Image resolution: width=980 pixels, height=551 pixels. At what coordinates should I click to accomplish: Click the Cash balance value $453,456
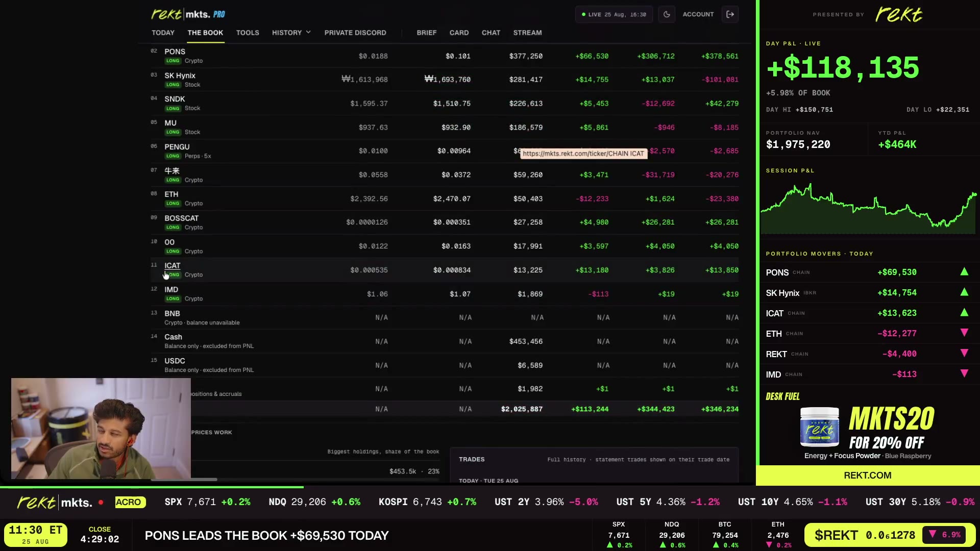click(x=526, y=341)
